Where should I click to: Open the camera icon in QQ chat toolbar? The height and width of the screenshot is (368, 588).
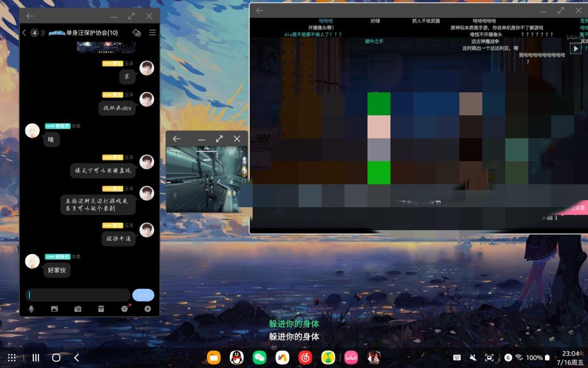pos(78,309)
